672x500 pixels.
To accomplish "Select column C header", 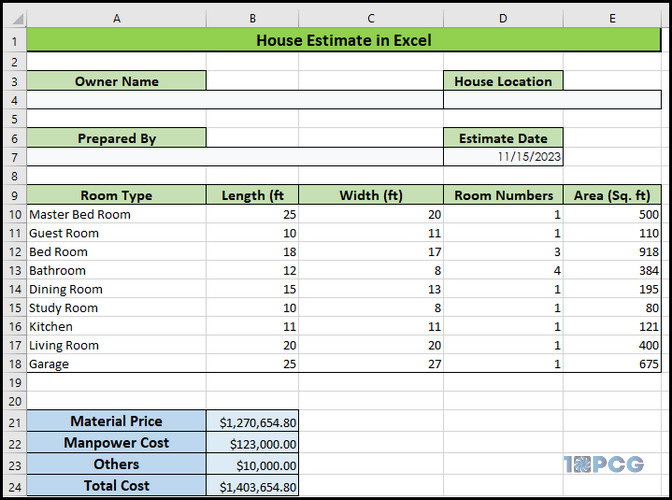I will [x=371, y=18].
